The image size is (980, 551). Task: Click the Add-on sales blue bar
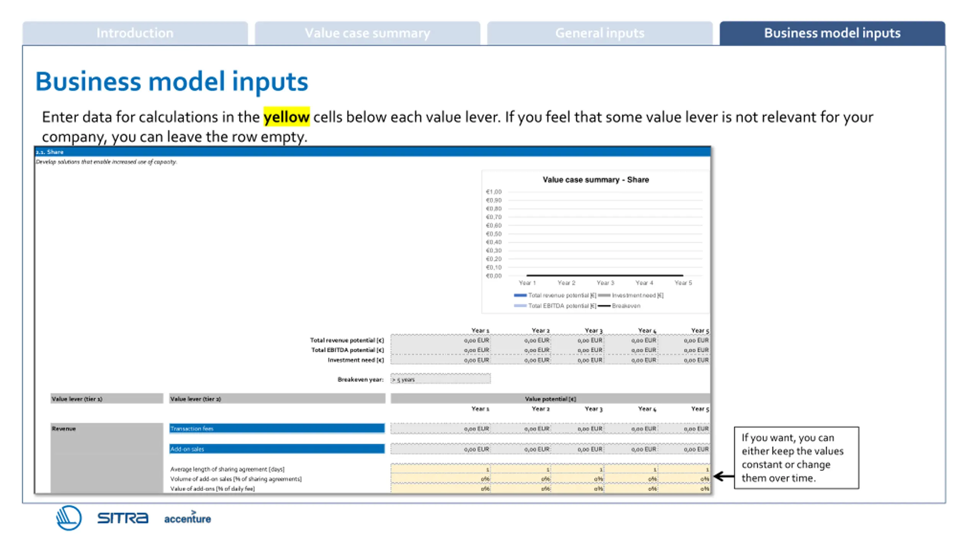(x=277, y=449)
